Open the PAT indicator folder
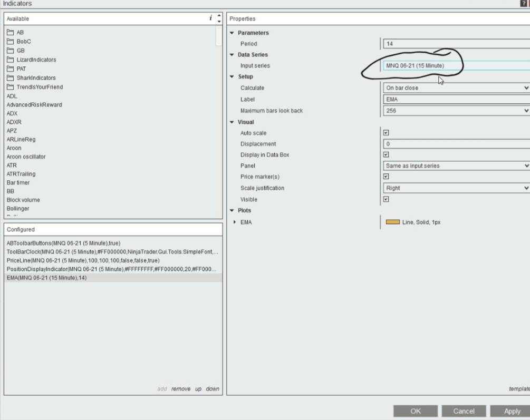 [x=16, y=69]
